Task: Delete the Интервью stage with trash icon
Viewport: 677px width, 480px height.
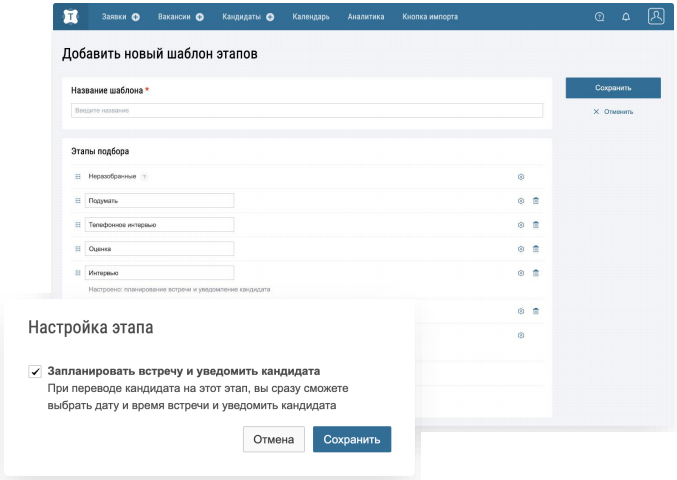Action: click(536, 273)
